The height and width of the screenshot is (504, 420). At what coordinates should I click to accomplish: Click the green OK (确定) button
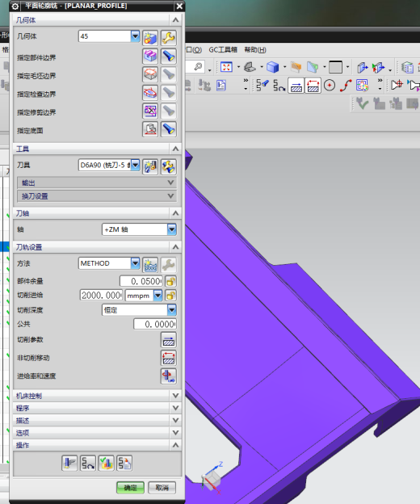pyautogui.click(x=130, y=488)
